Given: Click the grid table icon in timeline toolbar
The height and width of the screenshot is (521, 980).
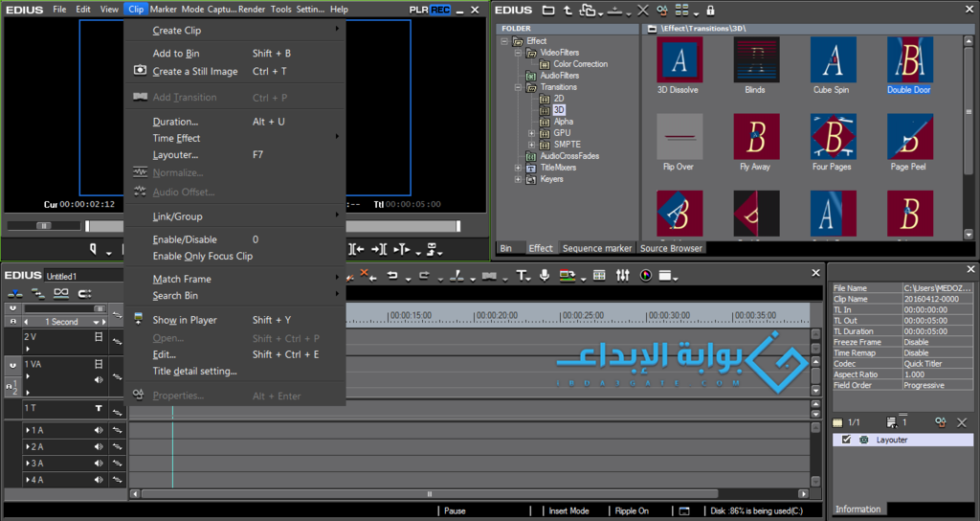Looking at the screenshot, I should [x=599, y=275].
